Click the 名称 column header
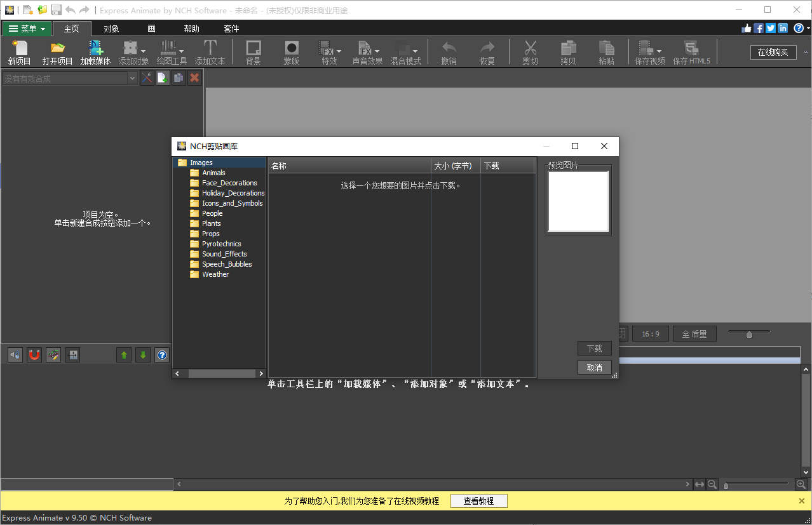Viewport: 812px width, 525px height. tap(349, 166)
